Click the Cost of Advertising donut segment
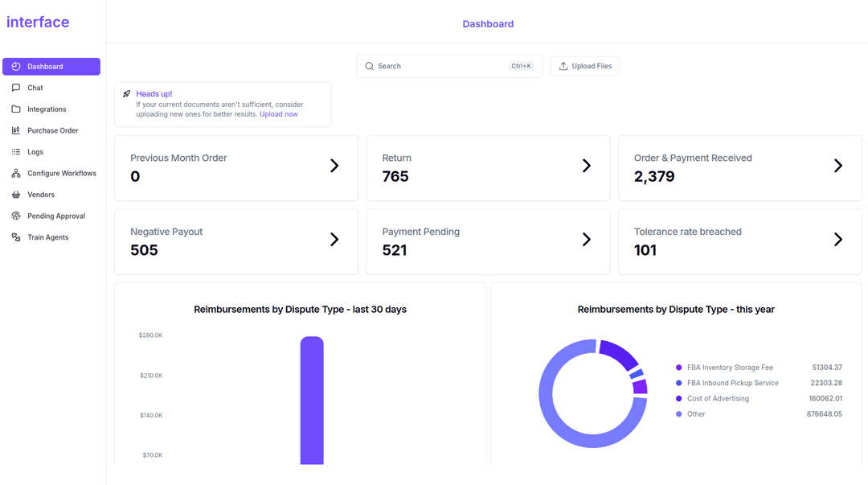 (621, 354)
